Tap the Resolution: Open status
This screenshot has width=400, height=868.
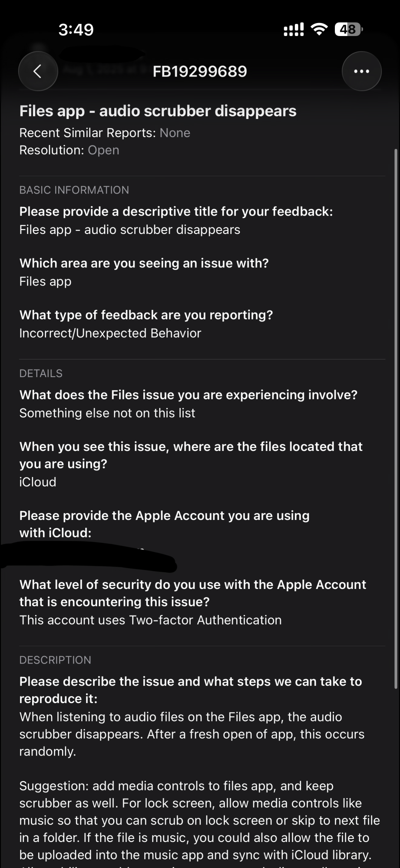point(69,150)
